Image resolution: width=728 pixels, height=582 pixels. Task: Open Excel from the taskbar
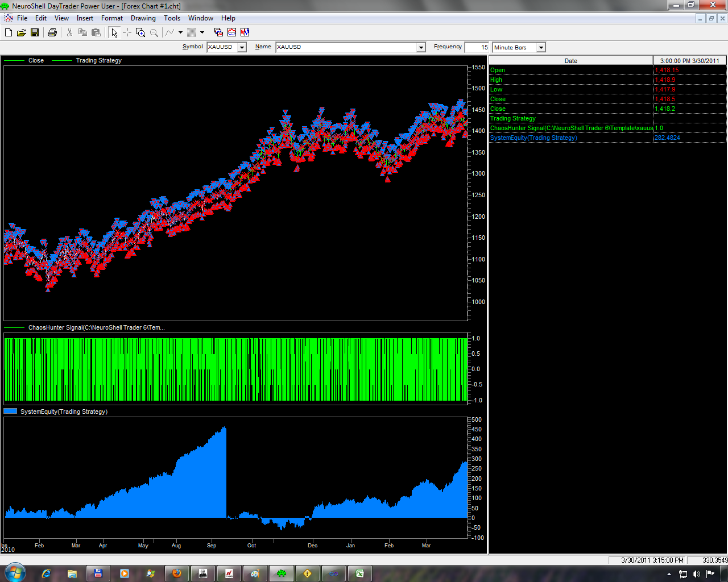tap(360, 573)
